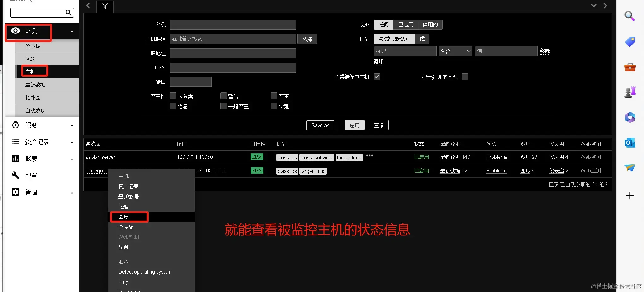Select 或 tag evaluation option
644x292 pixels.
click(x=422, y=39)
